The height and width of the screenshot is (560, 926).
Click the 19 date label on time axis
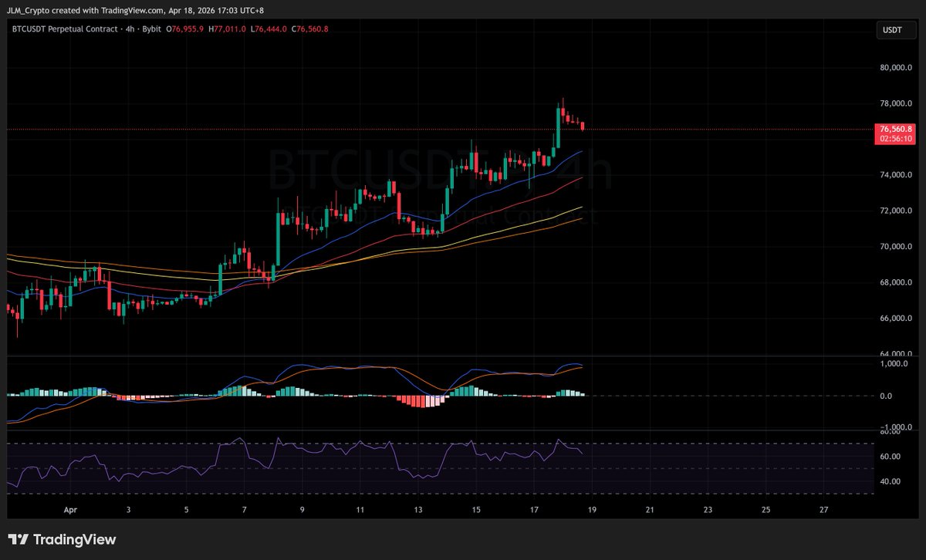tap(592, 510)
